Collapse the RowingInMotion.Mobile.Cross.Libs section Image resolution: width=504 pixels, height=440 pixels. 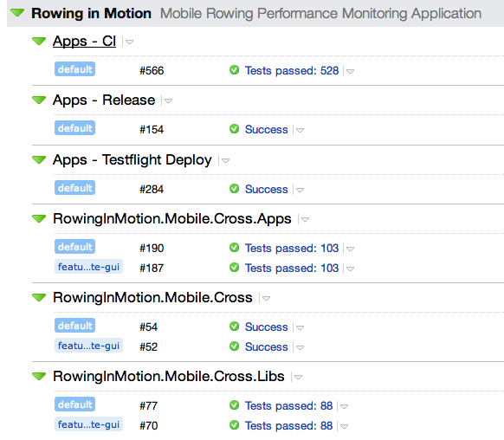coord(39,376)
